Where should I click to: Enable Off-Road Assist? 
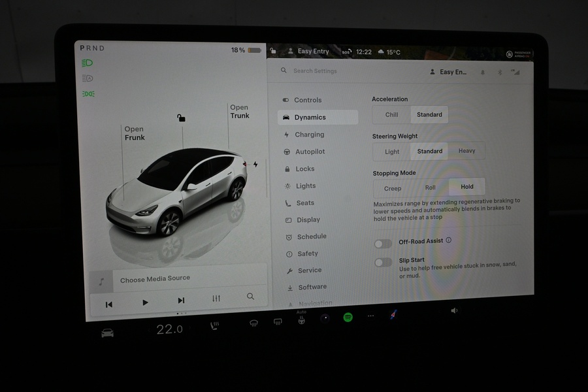tap(383, 242)
